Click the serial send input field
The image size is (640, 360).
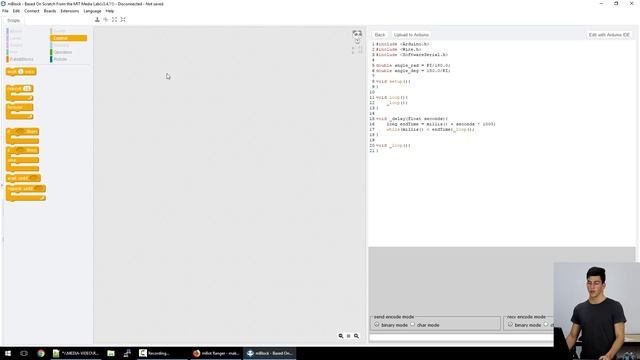(461, 338)
